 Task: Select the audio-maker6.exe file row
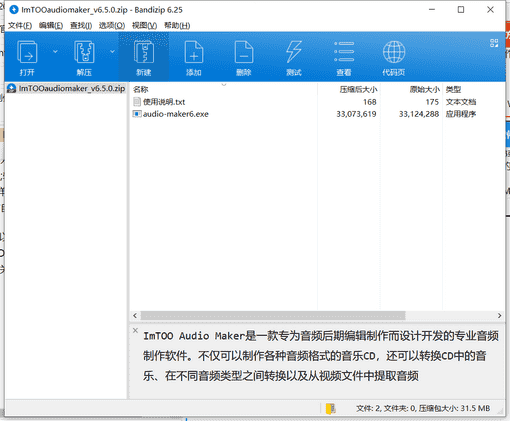point(317,114)
